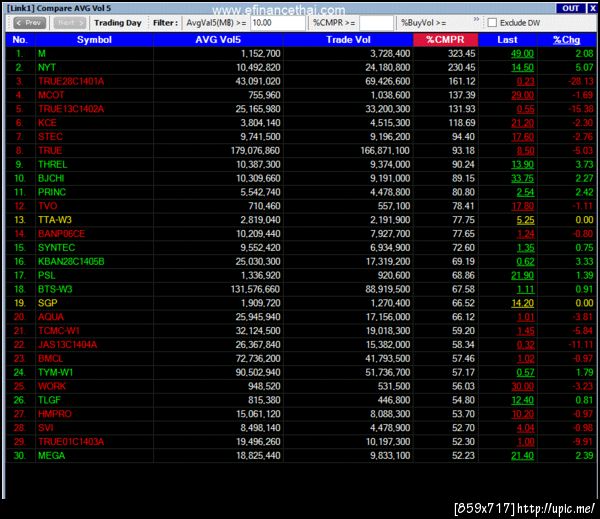This screenshot has width=600, height=519.
Task: Expand the toolbar overflow chevron
Action: 476,19
